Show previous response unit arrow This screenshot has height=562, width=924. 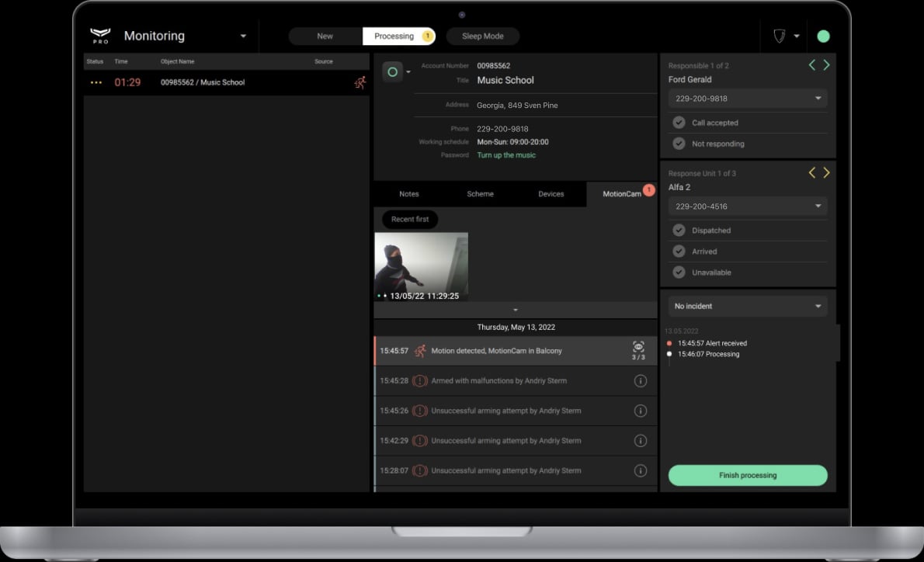(812, 173)
